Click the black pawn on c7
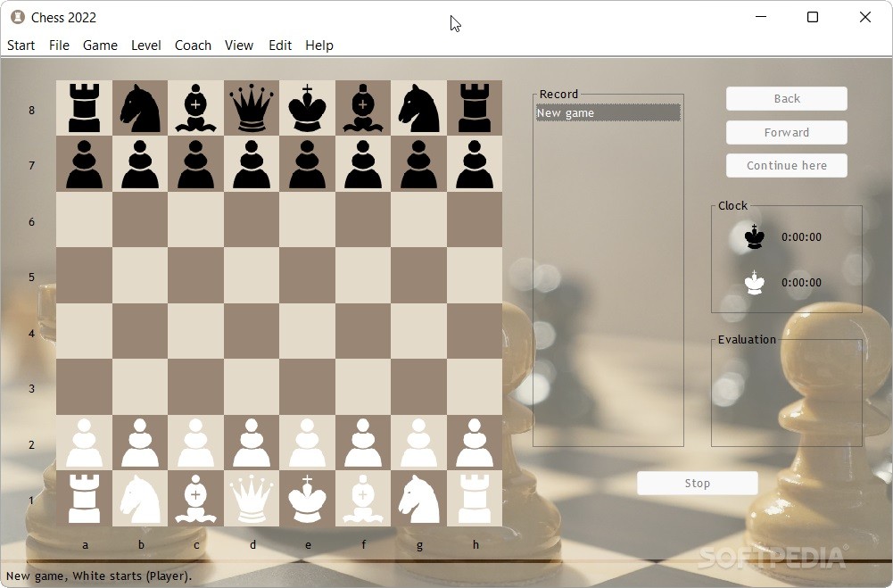 [195, 164]
